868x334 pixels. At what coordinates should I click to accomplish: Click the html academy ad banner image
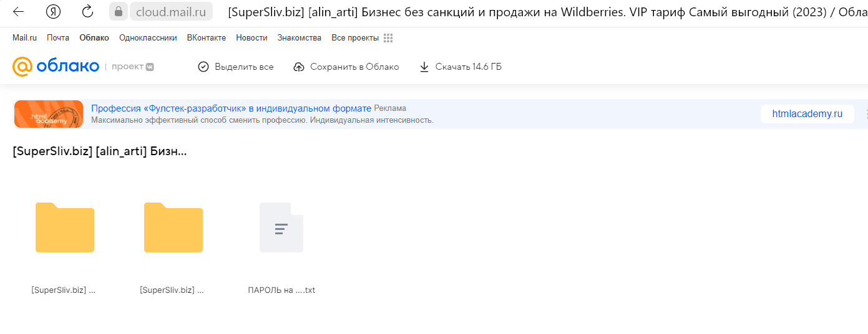click(49, 114)
